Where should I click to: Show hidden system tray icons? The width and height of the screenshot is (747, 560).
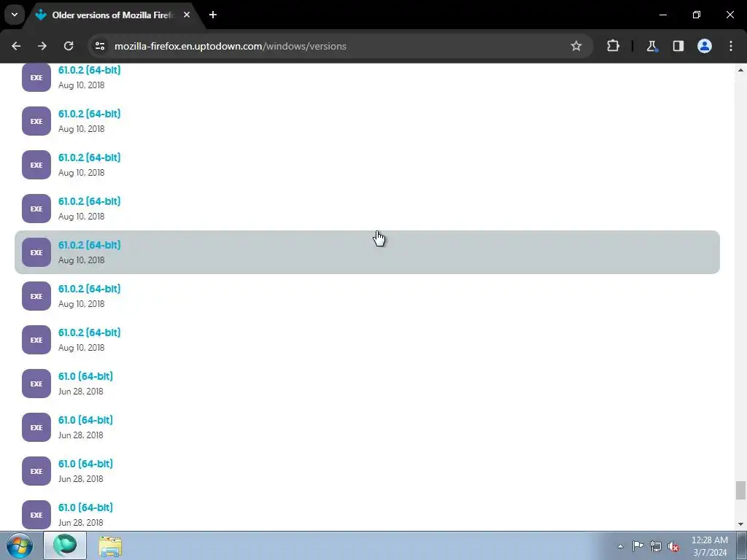620,546
